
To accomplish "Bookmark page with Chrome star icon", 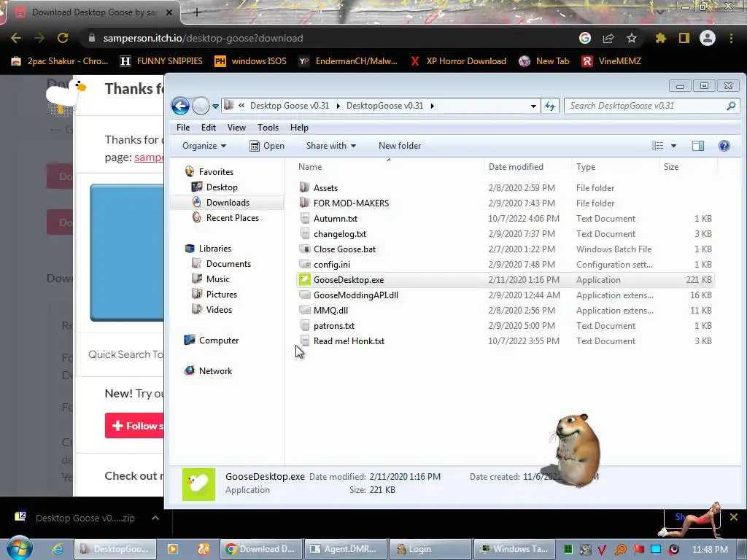I will [x=631, y=38].
